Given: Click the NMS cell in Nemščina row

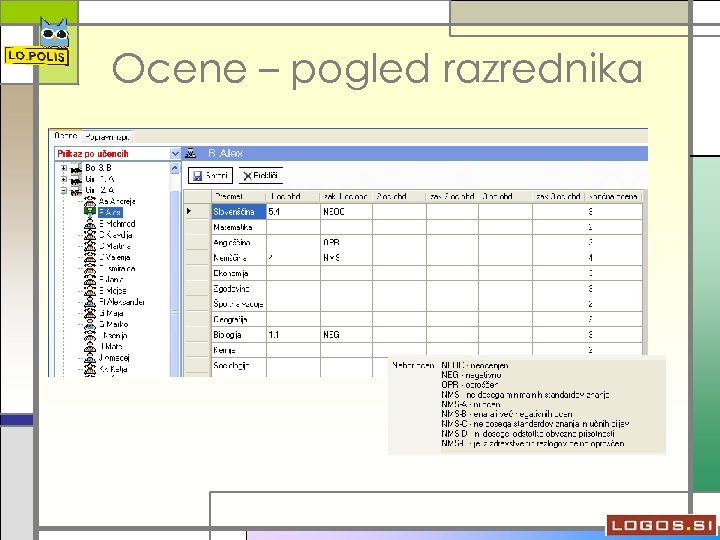Looking at the screenshot, I should (346, 258).
